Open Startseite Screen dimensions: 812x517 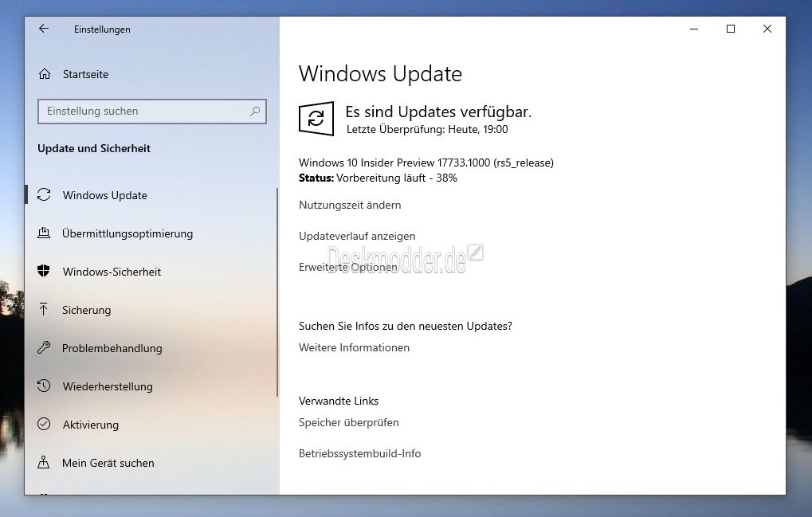(85, 74)
